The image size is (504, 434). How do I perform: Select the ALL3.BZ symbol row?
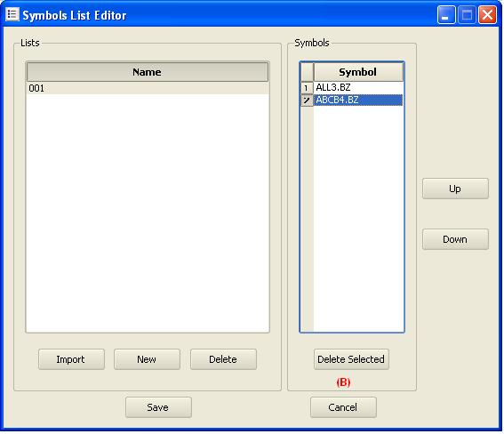(x=358, y=87)
